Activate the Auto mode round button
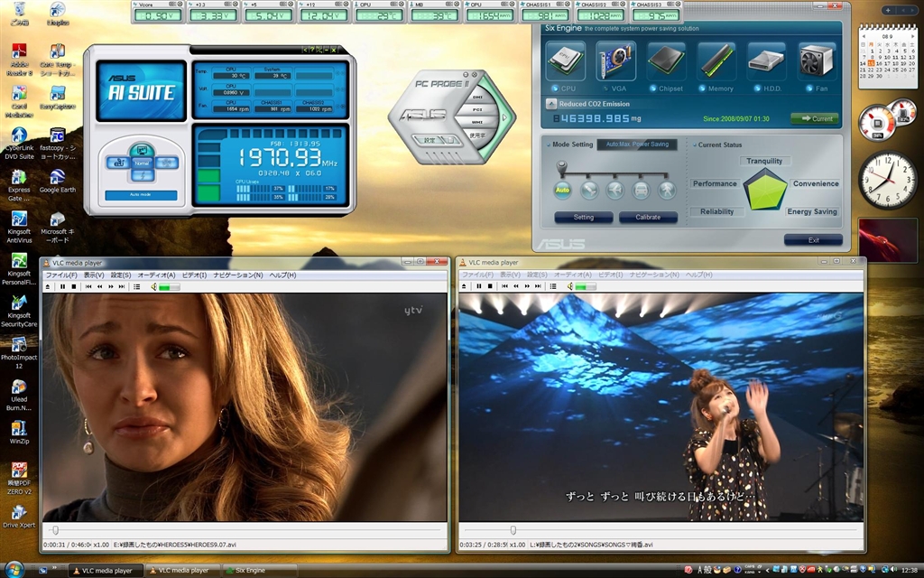The height and width of the screenshot is (578, 924). (563, 190)
